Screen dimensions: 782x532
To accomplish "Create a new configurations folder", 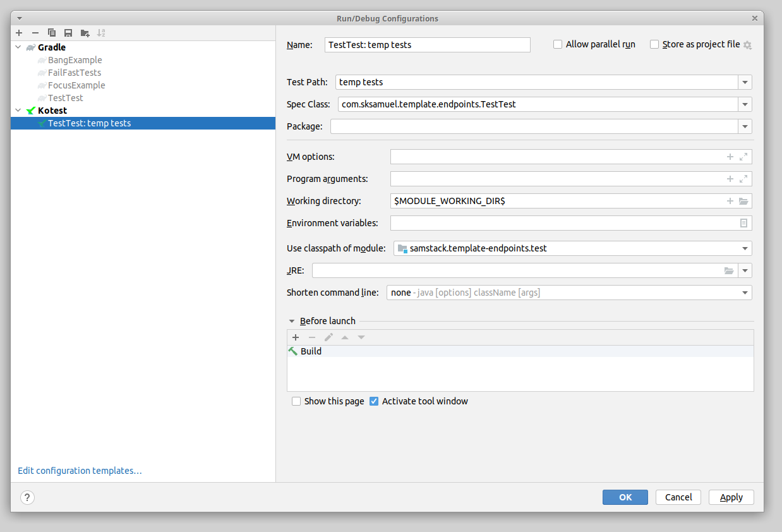I will coord(85,33).
